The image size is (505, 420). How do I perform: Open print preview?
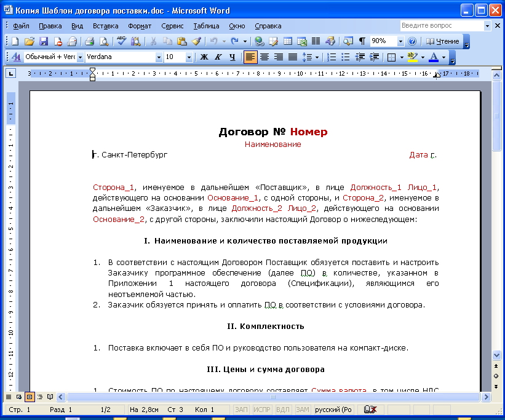coord(104,41)
